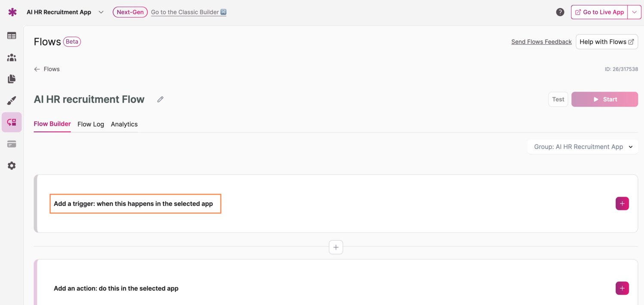The image size is (644, 305).
Task: Switch to the Flow Log tab
Action: tap(91, 124)
